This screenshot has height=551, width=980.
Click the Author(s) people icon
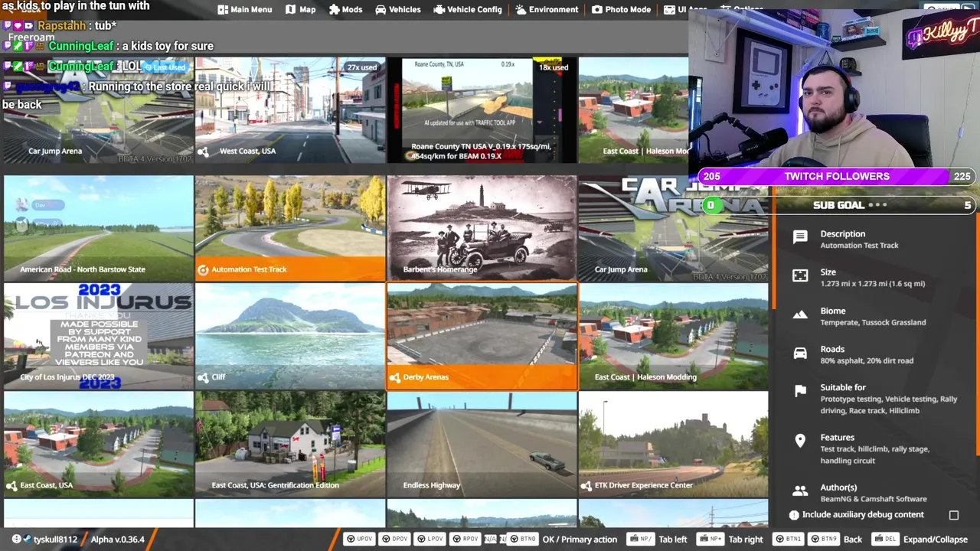[800, 491]
